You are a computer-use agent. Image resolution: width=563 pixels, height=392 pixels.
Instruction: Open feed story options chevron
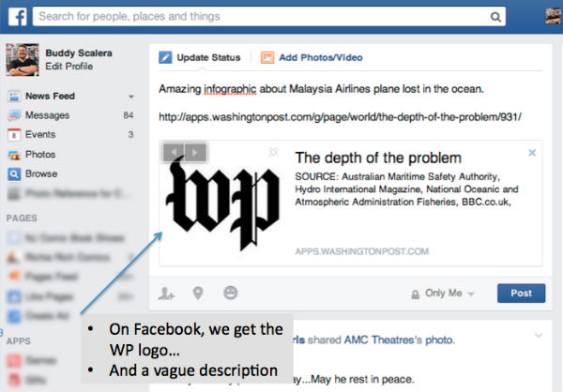click(539, 336)
